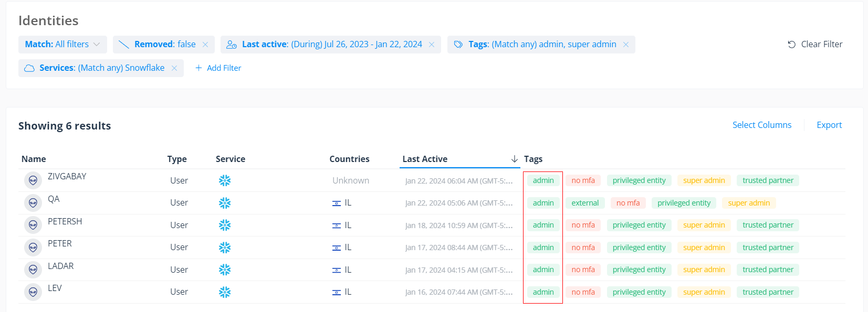Remove the Tags filter chip

626,45
